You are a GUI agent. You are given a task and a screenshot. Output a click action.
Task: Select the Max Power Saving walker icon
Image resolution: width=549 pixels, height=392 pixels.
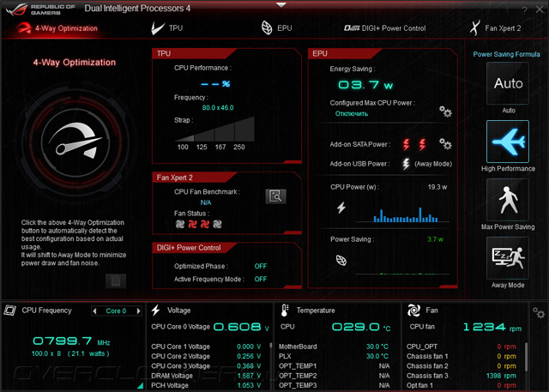[508, 200]
